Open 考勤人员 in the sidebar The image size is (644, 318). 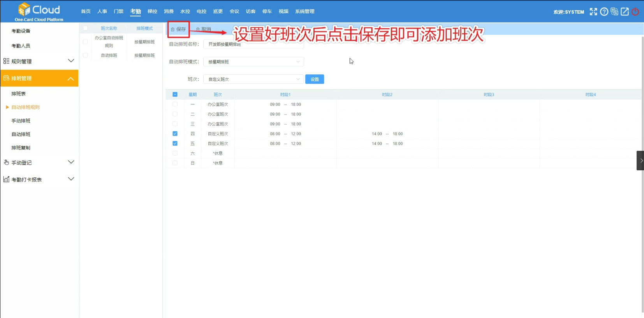(x=21, y=46)
